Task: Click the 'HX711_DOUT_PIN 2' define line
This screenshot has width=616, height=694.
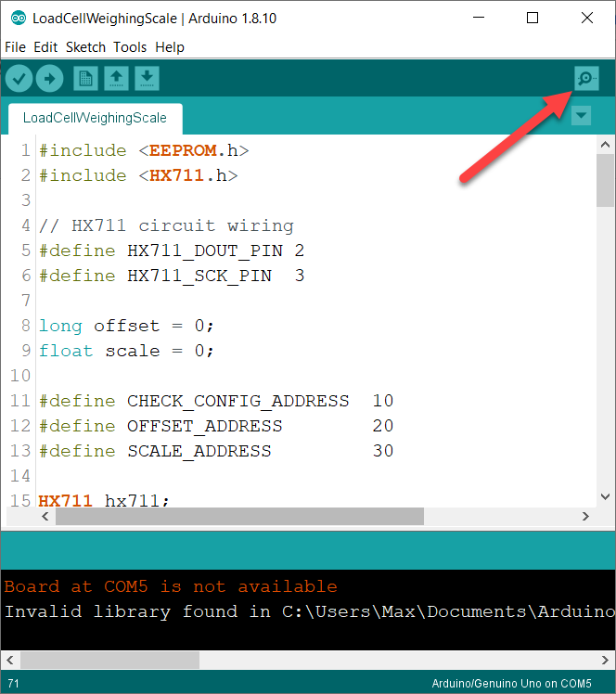Action: tap(172, 251)
